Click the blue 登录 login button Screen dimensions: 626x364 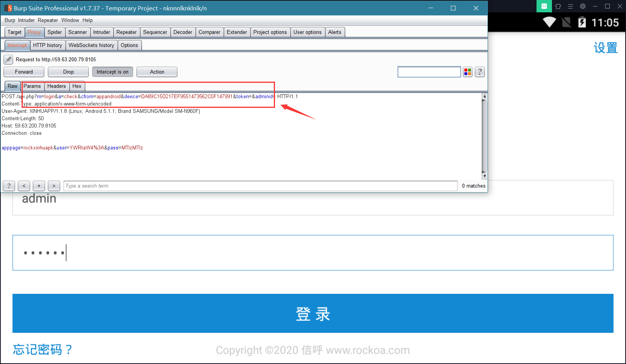313,314
